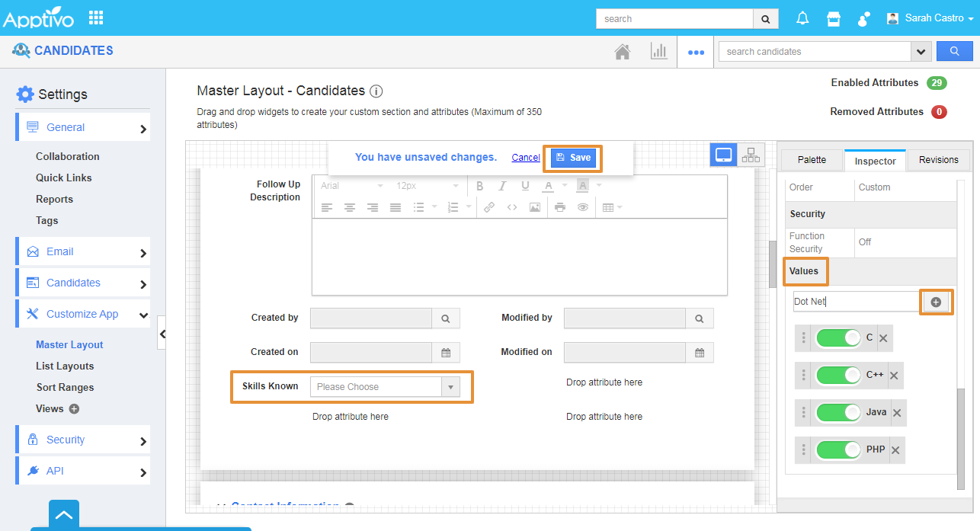Switch to hierarchy layout view icon
Viewport: 980px width, 531px height.
(x=751, y=155)
